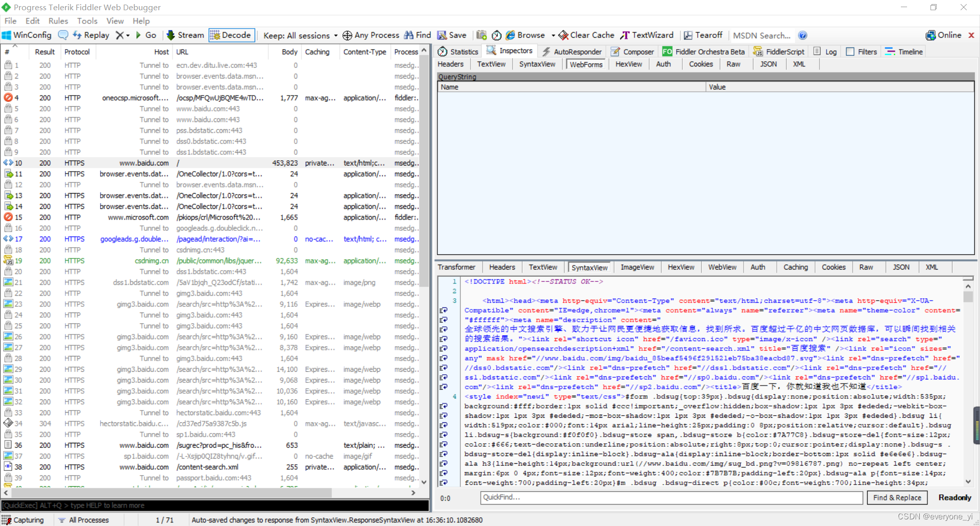Select the response Transformer tab

456,267
